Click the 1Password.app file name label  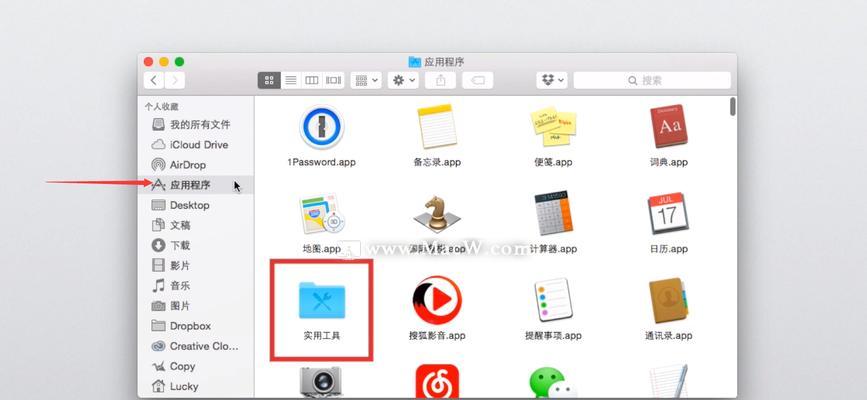(321, 162)
